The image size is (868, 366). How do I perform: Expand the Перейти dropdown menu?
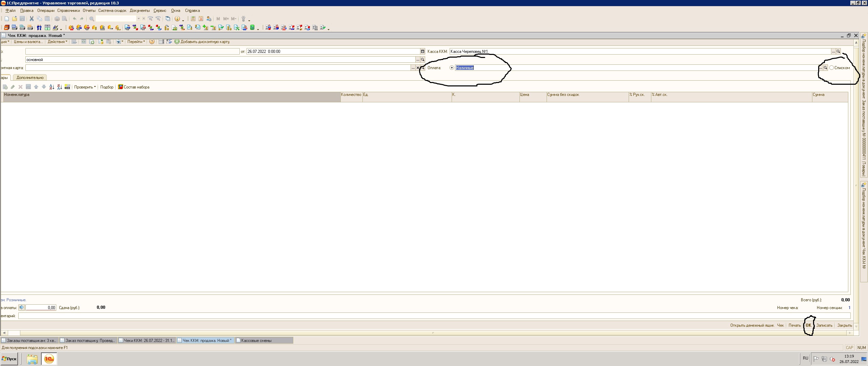pos(136,42)
